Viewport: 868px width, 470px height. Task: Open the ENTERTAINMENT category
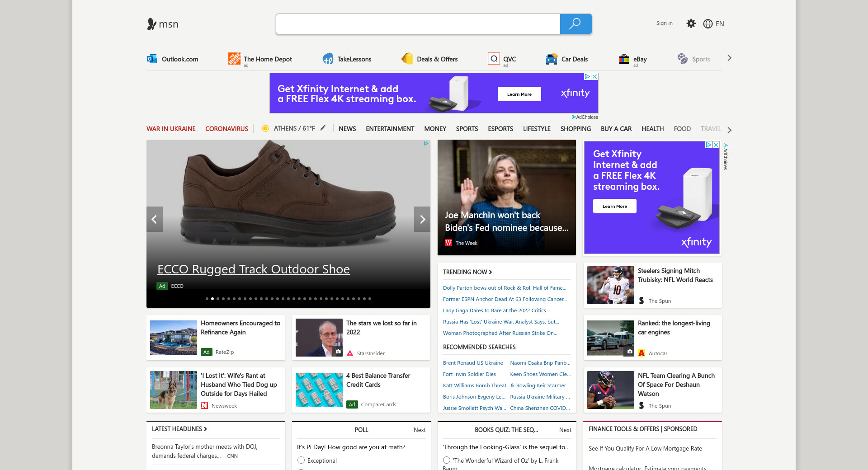pyautogui.click(x=390, y=129)
